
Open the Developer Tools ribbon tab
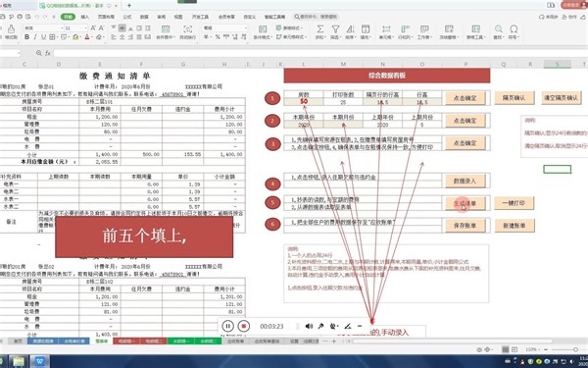[x=200, y=17]
